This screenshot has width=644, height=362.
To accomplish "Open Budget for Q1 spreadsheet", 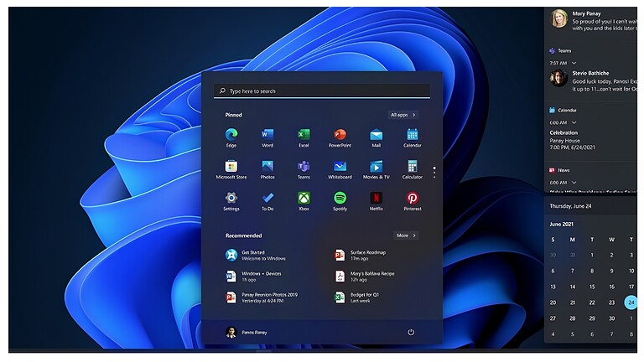I will 357,297.
